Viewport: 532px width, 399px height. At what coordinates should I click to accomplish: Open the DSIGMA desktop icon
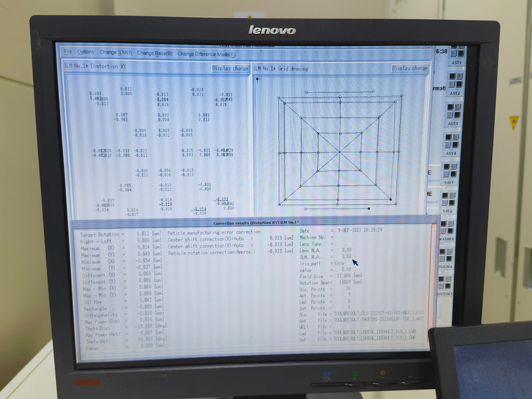pos(445,258)
